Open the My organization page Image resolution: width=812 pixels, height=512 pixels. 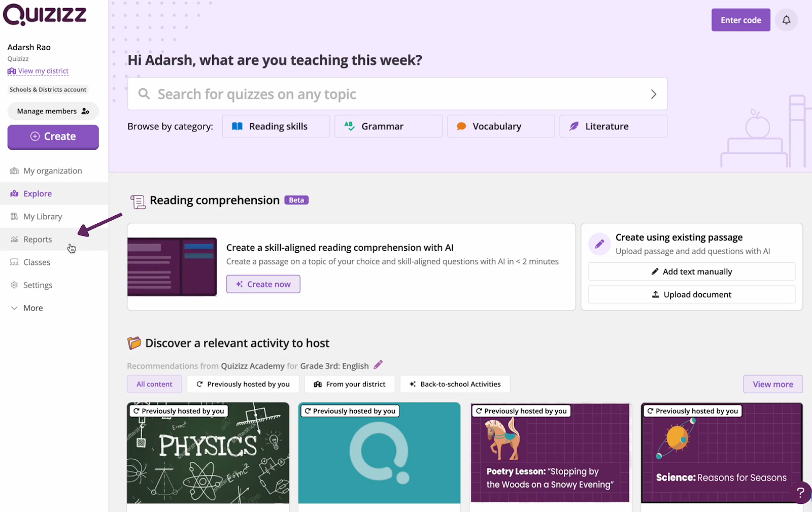(x=54, y=171)
